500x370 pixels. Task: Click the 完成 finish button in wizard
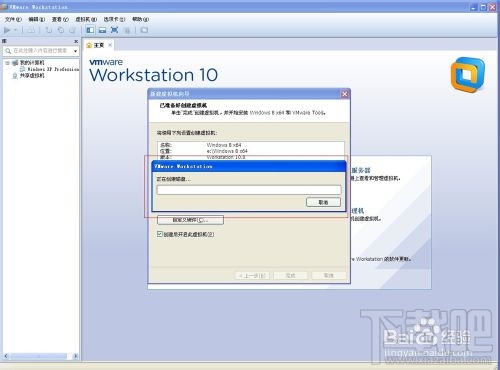[290, 276]
